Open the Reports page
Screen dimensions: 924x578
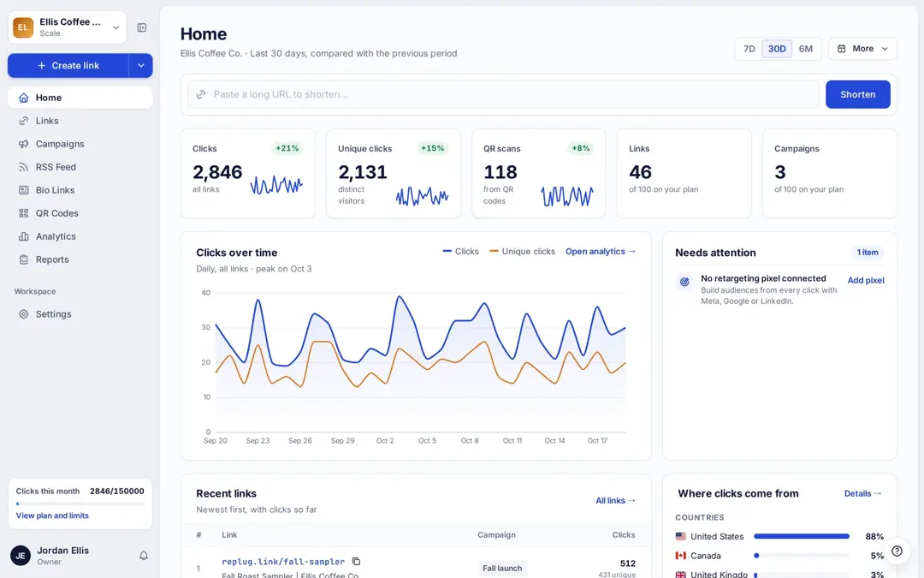pyautogui.click(x=80, y=259)
